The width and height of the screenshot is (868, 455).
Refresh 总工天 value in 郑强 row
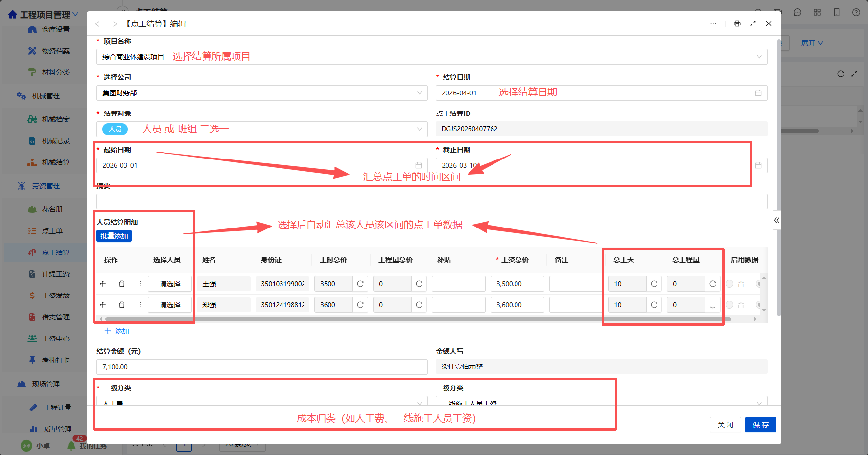tap(654, 305)
